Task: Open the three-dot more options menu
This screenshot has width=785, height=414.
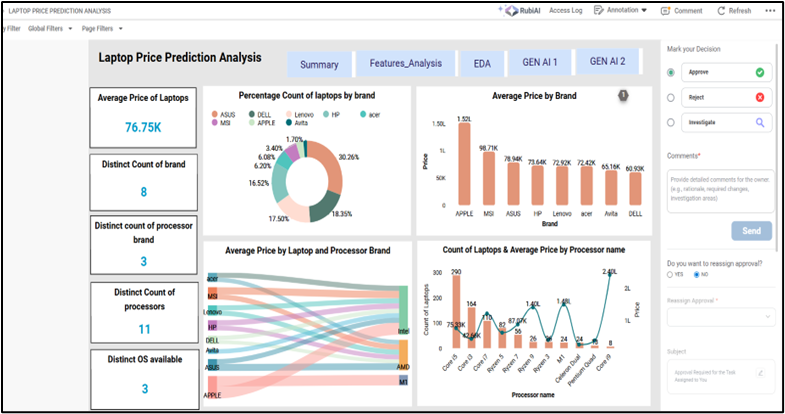Action: pos(771,10)
